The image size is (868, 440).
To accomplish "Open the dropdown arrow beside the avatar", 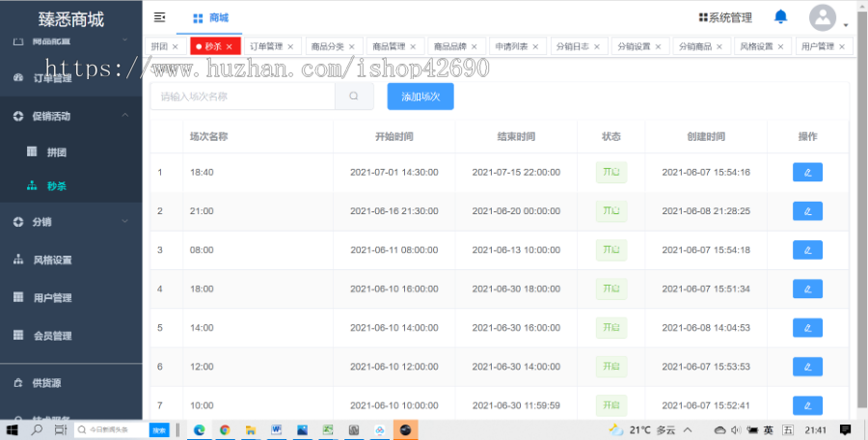I will (x=845, y=25).
